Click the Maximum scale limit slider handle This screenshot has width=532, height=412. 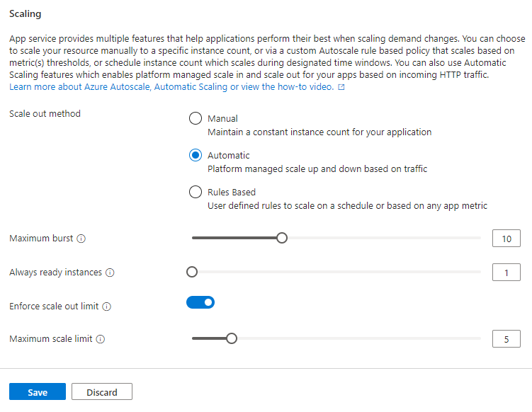point(232,338)
